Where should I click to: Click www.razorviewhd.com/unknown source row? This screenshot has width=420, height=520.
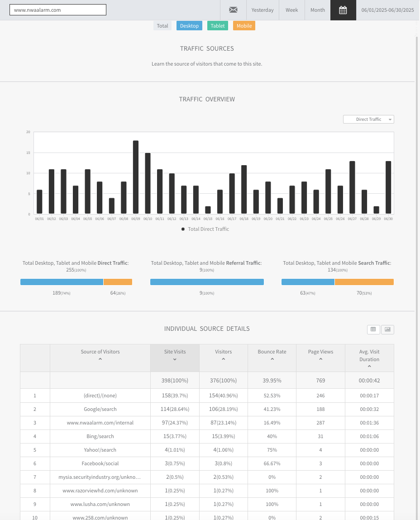207,491
